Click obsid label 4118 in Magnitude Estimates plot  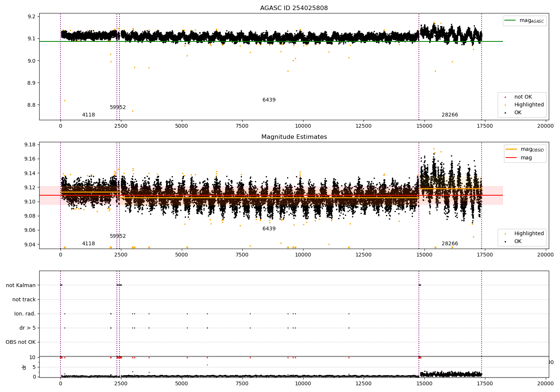click(x=88, y=244)
